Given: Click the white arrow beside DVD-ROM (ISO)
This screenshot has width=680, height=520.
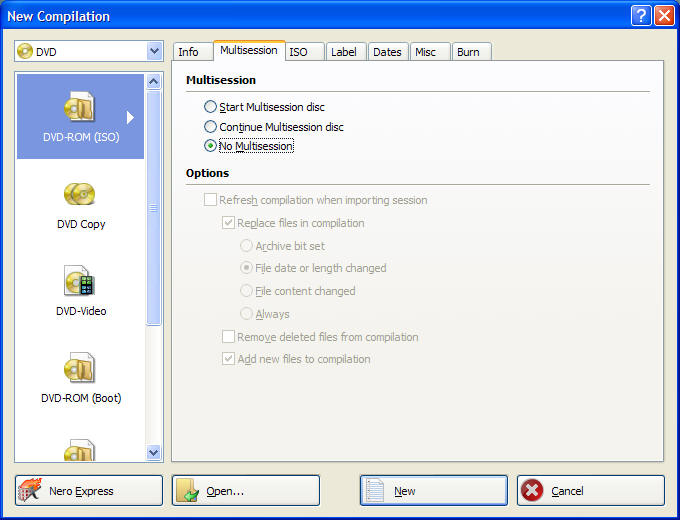Looking at the screenshot, I should point(130,117).
